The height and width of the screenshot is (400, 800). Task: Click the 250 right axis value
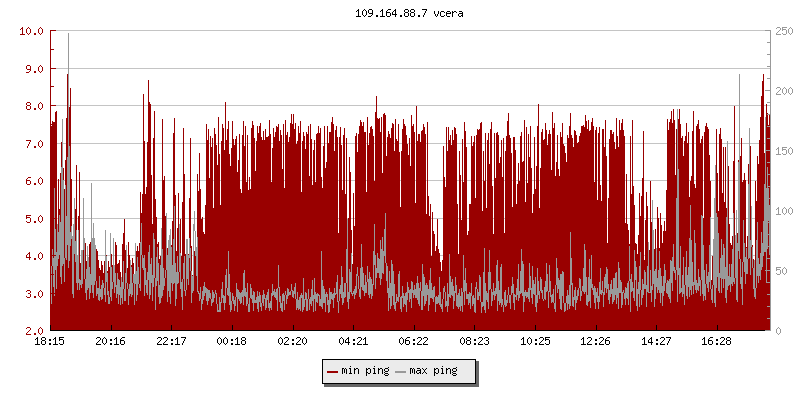pyautogui.click(x=783, y=31)
